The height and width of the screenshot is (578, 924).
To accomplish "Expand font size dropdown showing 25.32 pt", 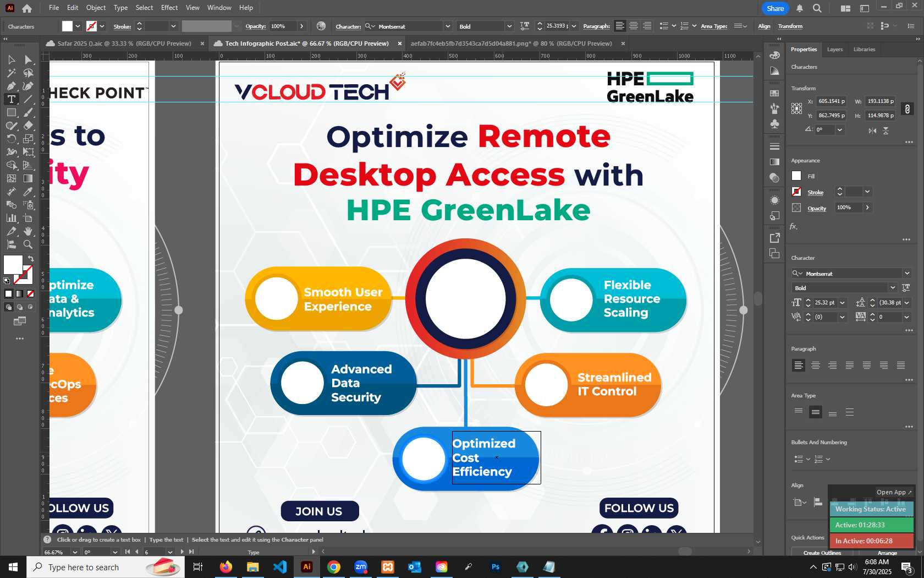I will pyautogui.click(x=842, y=303).
